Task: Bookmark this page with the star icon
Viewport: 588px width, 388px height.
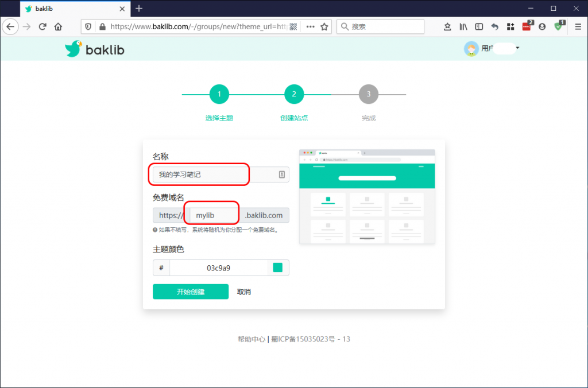Action: pos(324,26)
